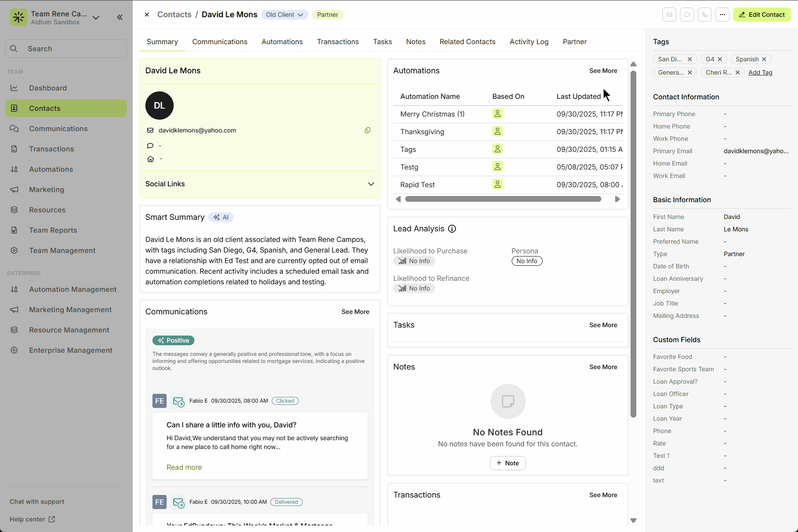The height and width of the screenshot is (532, 798).
Task: Copy the email address with copy icon
Action: click(368, 130)
